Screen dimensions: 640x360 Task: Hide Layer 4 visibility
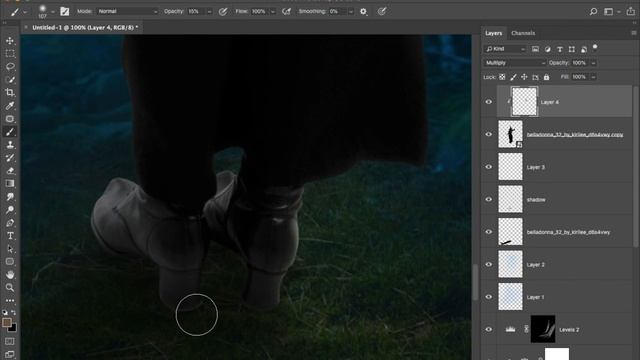click(489, 102)
